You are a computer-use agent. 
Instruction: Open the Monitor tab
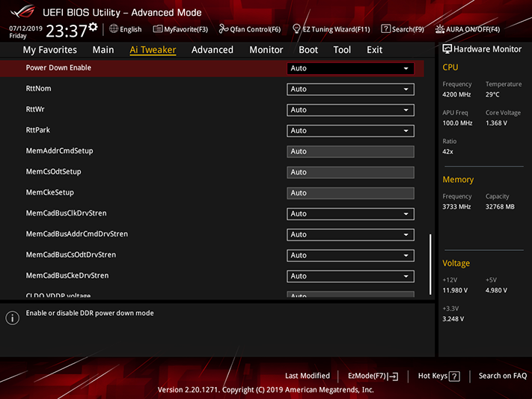pyautogui.click(x=266, y=50)
